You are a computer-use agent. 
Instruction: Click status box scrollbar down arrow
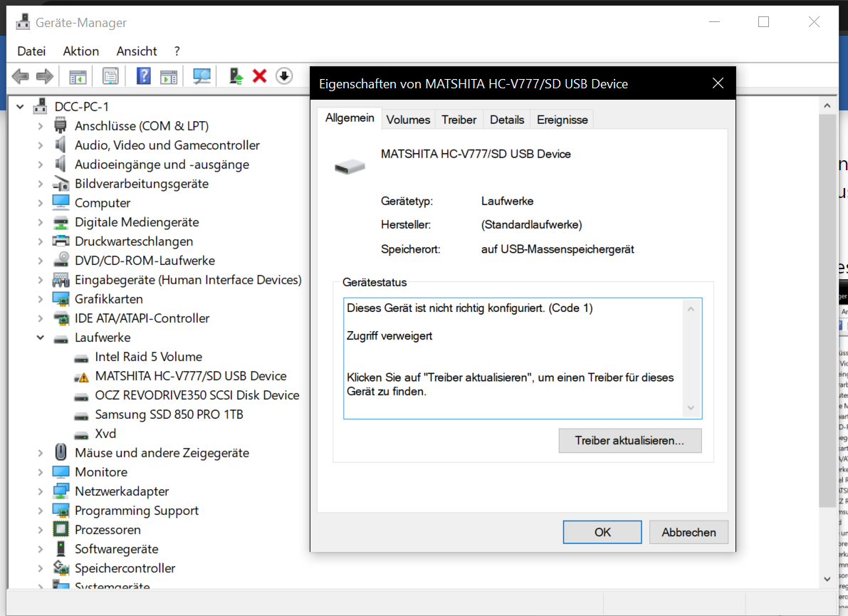tap(691, 408)
